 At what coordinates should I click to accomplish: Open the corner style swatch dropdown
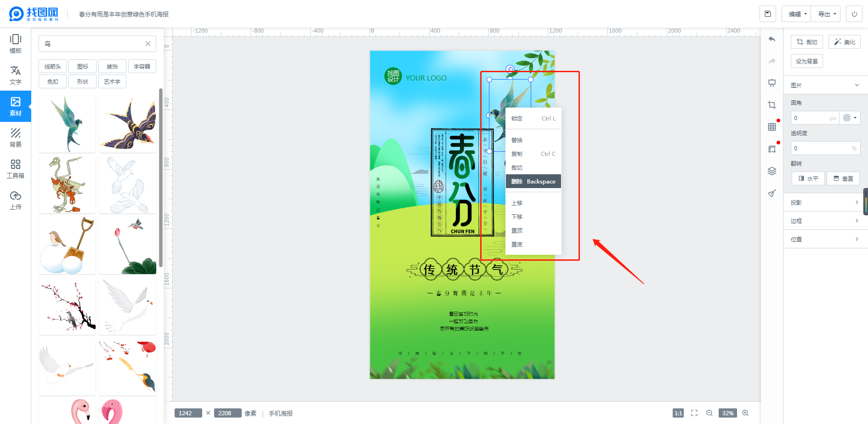tap(850, 118)
